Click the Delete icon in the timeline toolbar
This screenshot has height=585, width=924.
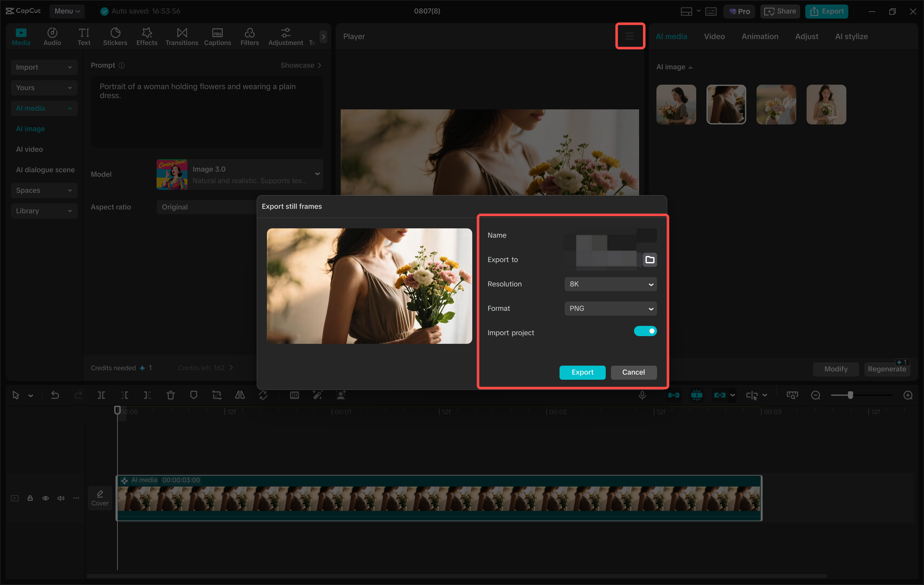point(170,395)
